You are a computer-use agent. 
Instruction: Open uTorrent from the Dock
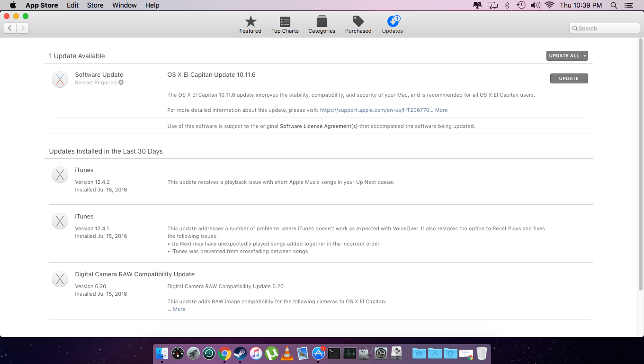(x=271, y=353)
